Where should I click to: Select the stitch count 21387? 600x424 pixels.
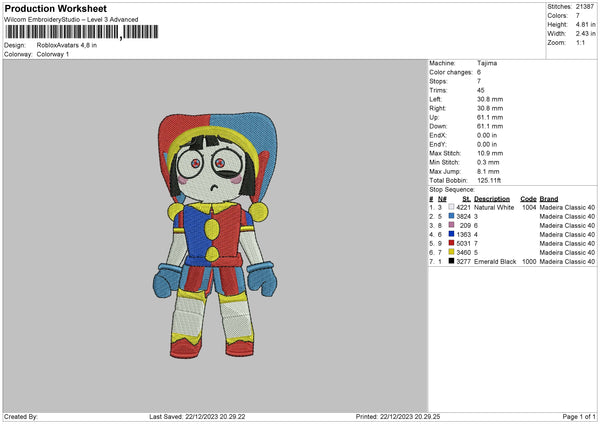click(585, 7)
